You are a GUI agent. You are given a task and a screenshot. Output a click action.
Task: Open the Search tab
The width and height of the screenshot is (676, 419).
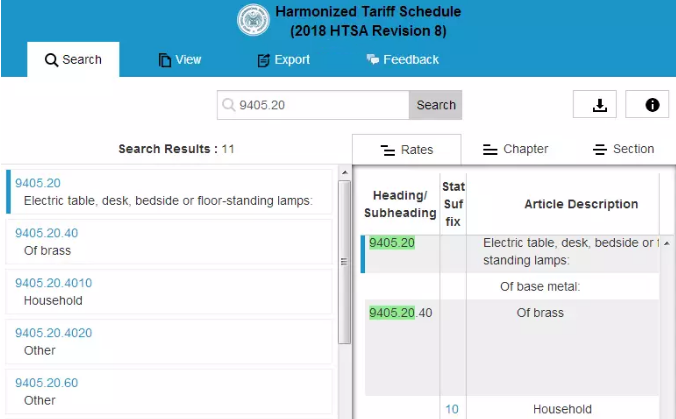[73, 60]
